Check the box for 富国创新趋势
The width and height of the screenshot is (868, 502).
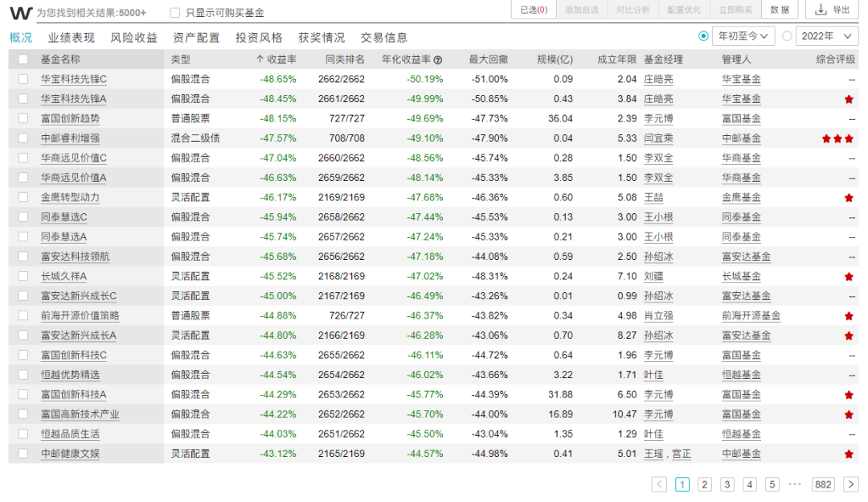coord(23,118)
